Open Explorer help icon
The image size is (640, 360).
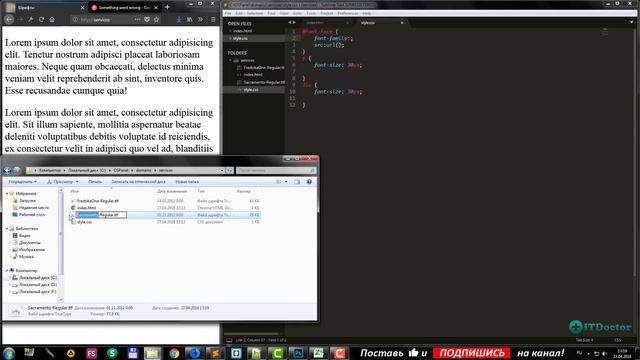click(309, 182)
